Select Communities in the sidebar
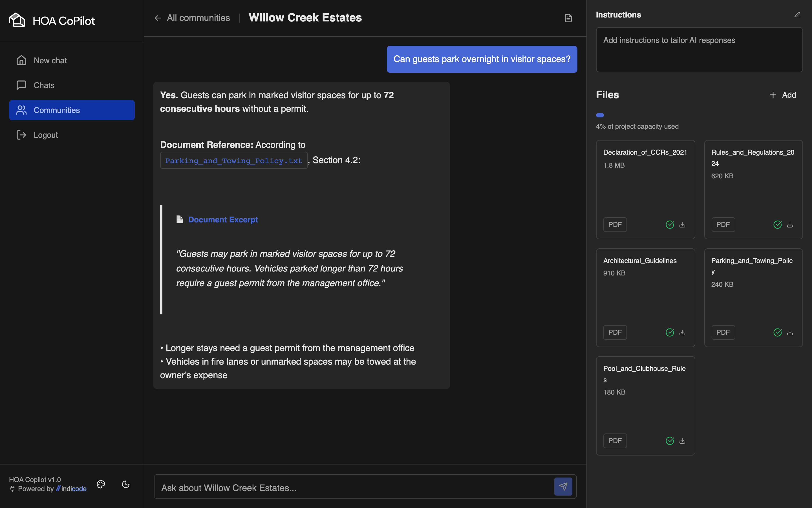This screenshot has height=508, width=812. [72, 110]
